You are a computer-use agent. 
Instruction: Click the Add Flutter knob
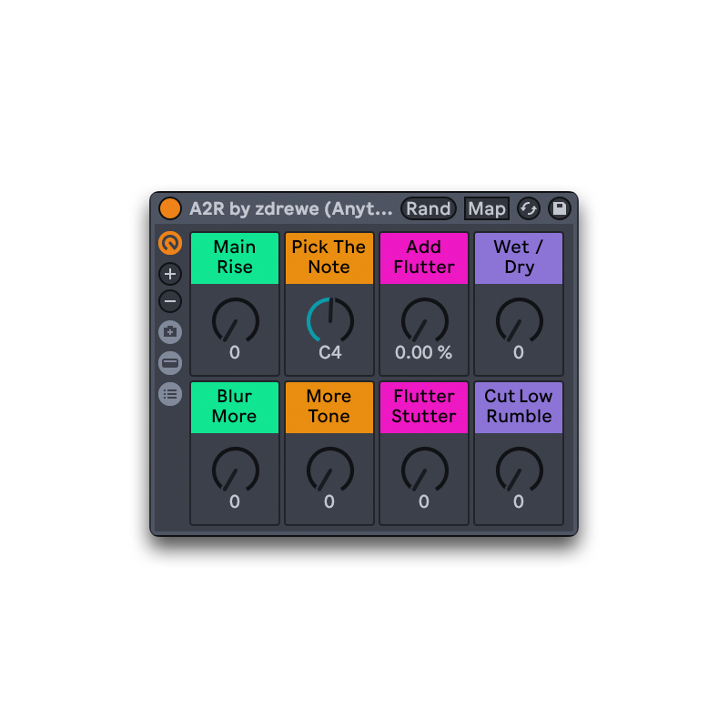[x=424, y=321]
